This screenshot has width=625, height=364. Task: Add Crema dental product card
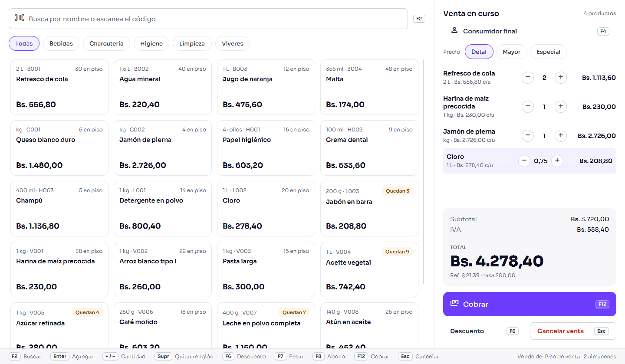[369, 148]
